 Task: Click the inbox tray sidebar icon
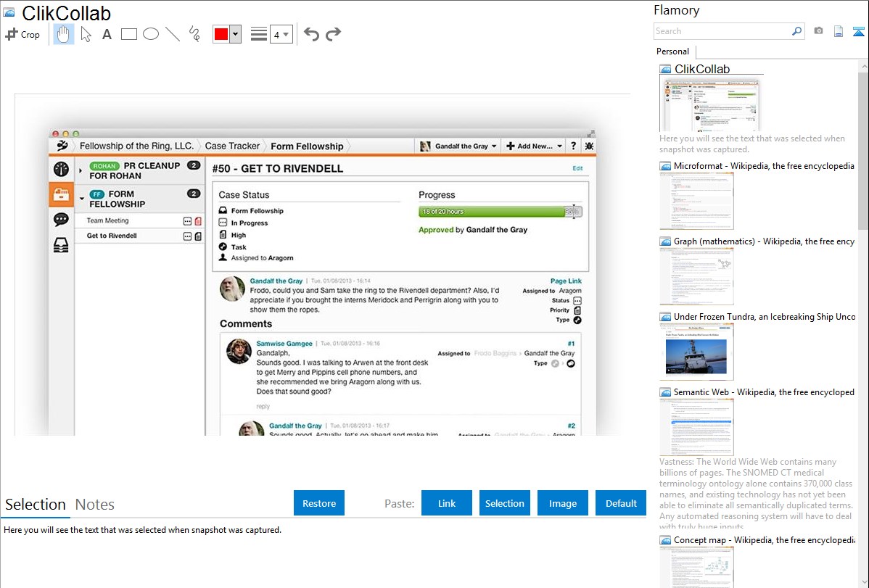coord(61,245)
